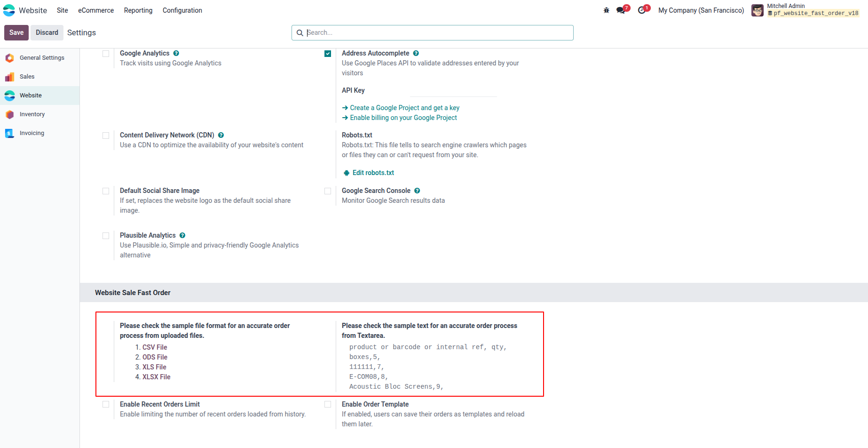Open the Edit robots.txt link

coord(373,173)
